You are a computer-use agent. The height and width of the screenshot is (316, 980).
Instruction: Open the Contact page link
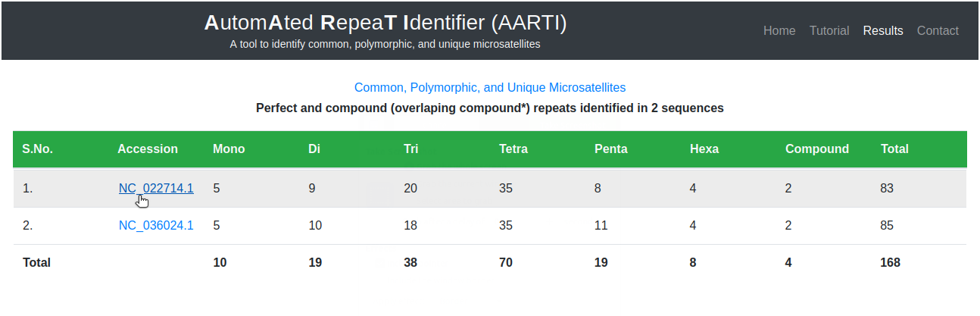(x=938, y=31)
